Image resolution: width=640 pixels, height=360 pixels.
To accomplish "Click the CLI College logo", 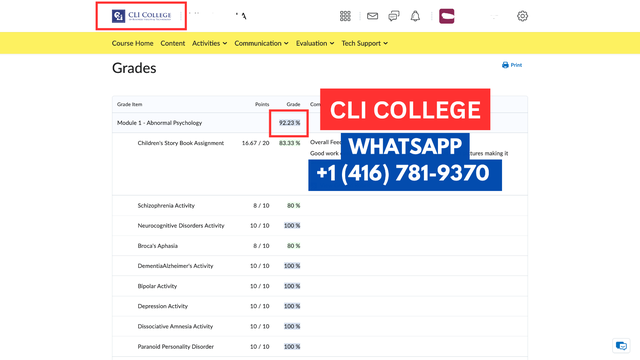I will (x=142, y=16).
